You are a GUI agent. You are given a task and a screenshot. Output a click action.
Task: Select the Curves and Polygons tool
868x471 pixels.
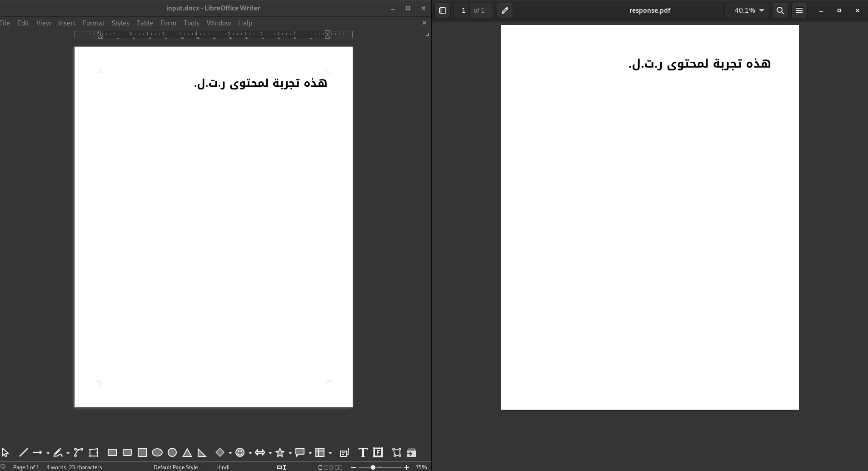point(58,452)
